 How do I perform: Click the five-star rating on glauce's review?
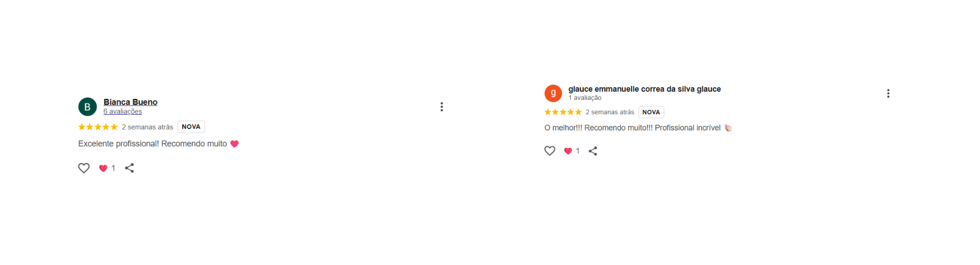point(563,112)
